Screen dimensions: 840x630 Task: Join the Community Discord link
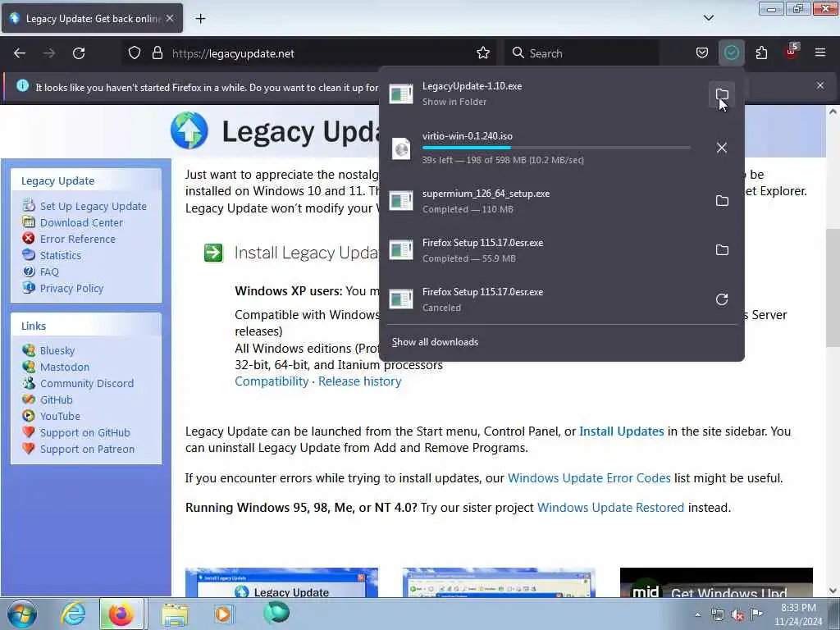(87, 384)
